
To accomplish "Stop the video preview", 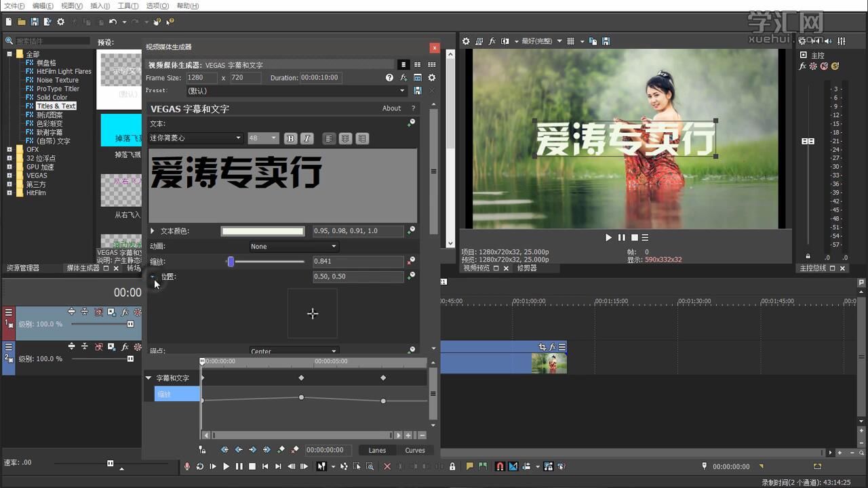I will 635,238.
